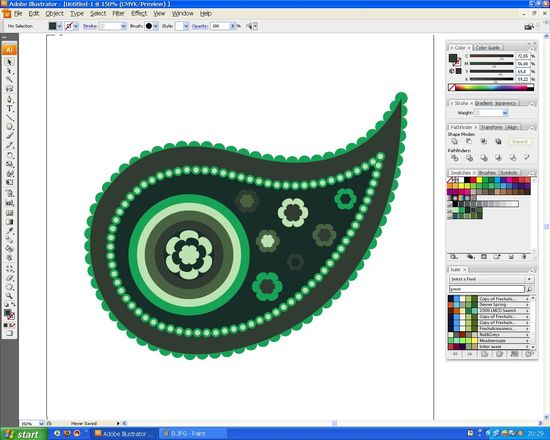Image resolution: width=550 pixels, height=440 pixels.
Task: Select the Eraser tool
Action: 9,278
